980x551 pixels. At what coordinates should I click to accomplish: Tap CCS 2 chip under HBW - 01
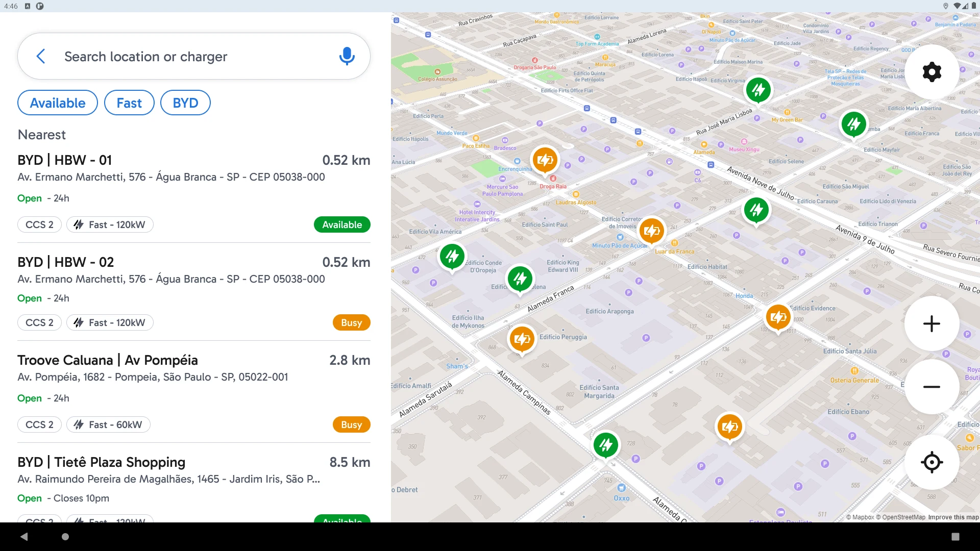tap(40, 224)
